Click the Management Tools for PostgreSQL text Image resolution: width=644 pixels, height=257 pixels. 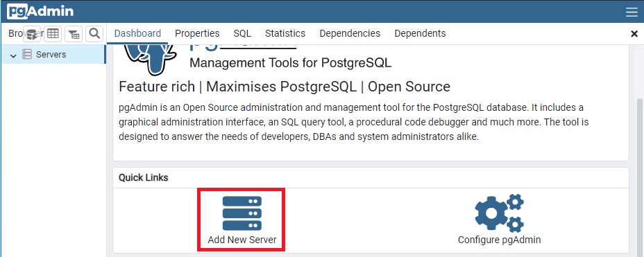(290, 63)
